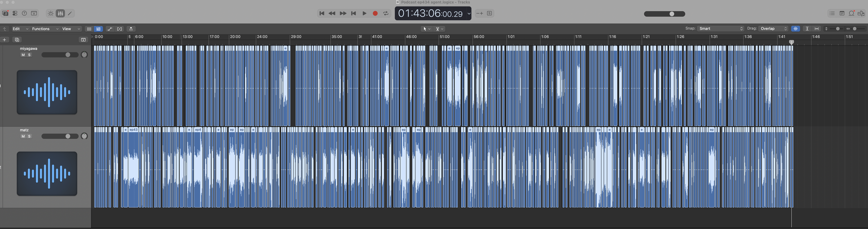Toggle the Flex button
The width and height of the screenshot is (868, 229).
click(119, 29)
